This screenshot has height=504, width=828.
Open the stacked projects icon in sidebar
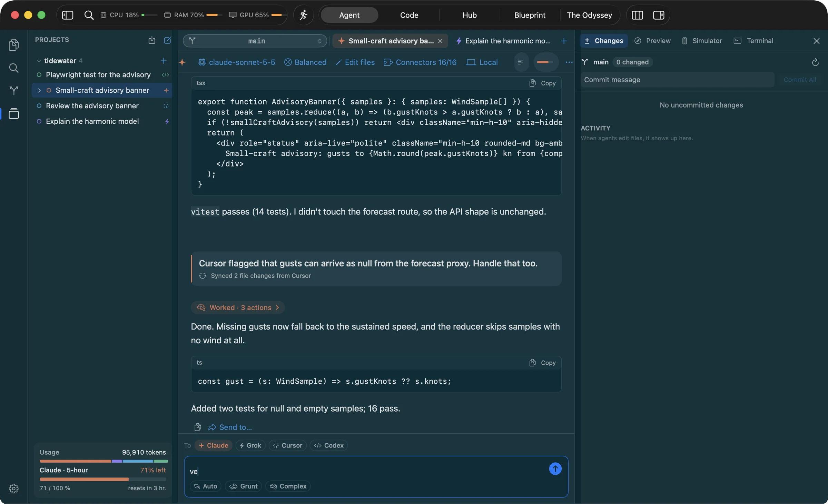[13, 113]
